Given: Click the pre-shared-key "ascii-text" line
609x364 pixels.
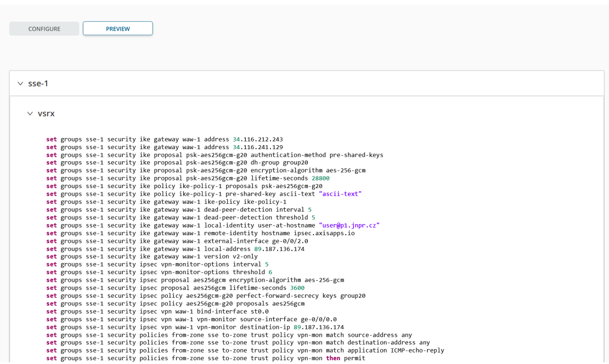Looking at the screenshot, I should [204, 194].
